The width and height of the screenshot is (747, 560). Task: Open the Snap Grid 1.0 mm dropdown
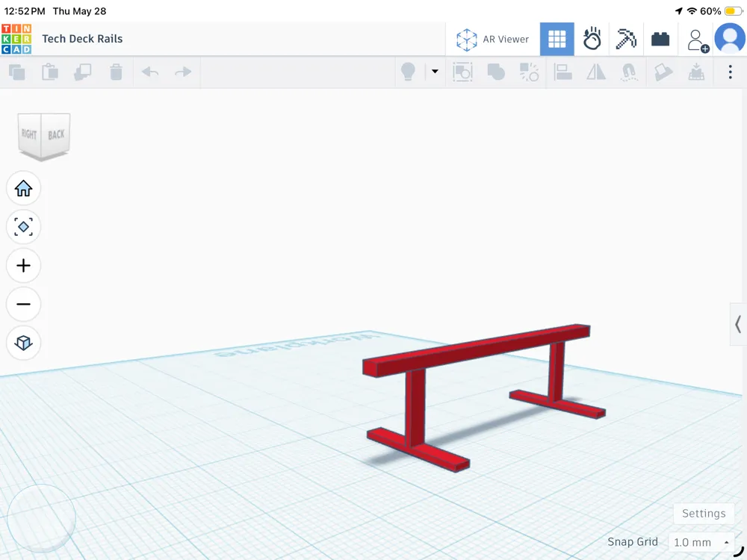tap(701, 542)
